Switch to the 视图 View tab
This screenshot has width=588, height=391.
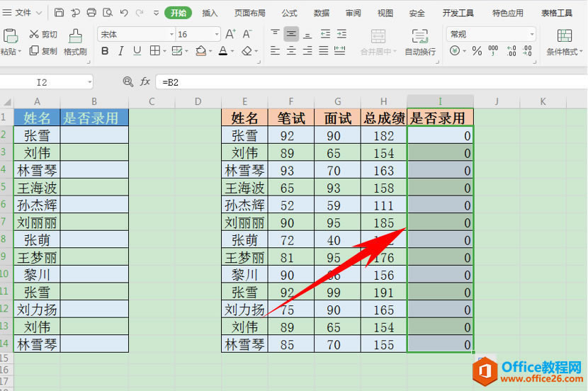click(x=385, y=13)
